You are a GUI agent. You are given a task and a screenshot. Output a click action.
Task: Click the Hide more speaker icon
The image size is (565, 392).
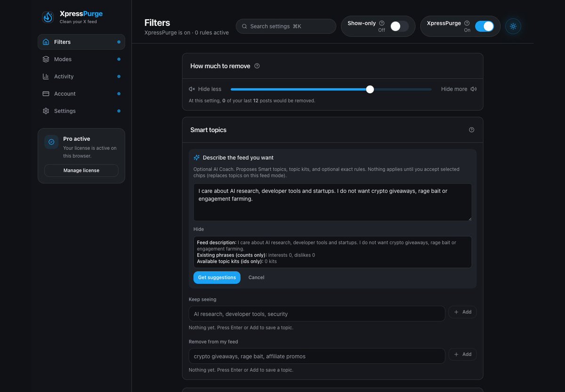click(x=473, y=89)
